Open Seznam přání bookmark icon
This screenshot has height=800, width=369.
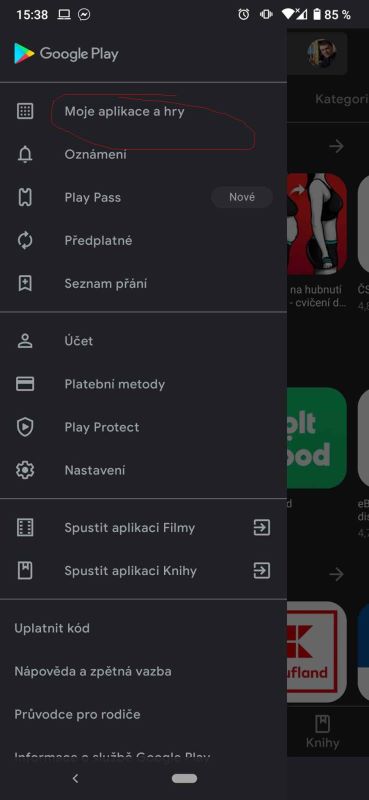pyautogui.click(x=25, y=283)
